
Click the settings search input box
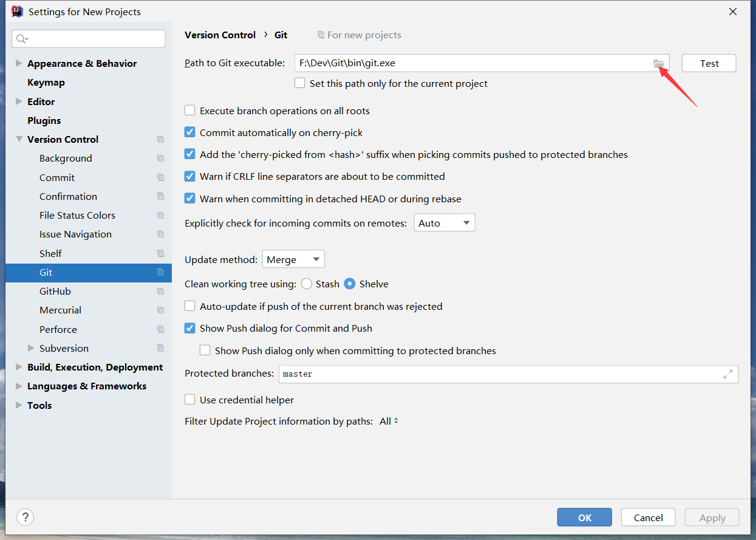click(89, 39)
